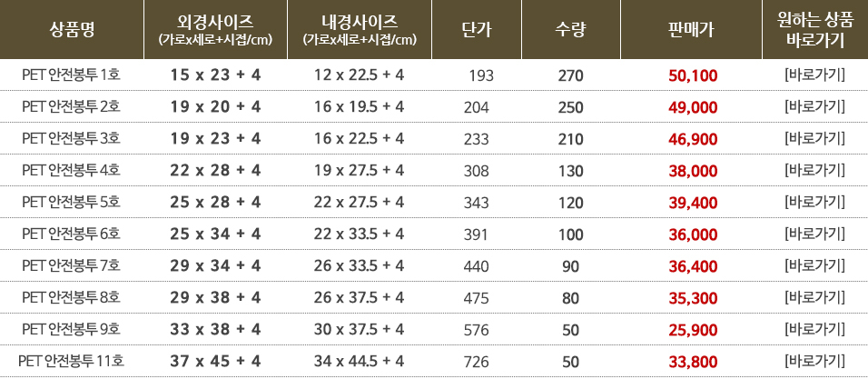Click the 원하는 상품 바로가기 header

(x=814, y=29)
